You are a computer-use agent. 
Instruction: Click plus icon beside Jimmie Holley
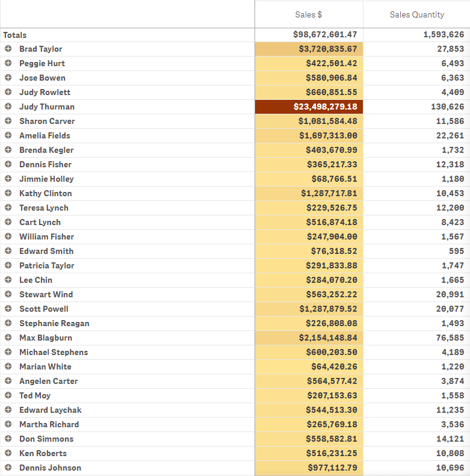(x=8, y=179)
